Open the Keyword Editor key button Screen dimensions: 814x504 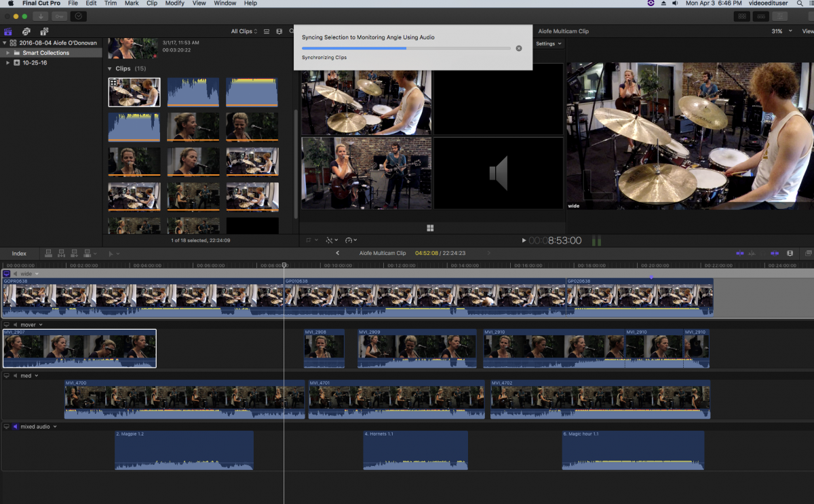coord(59,16)
